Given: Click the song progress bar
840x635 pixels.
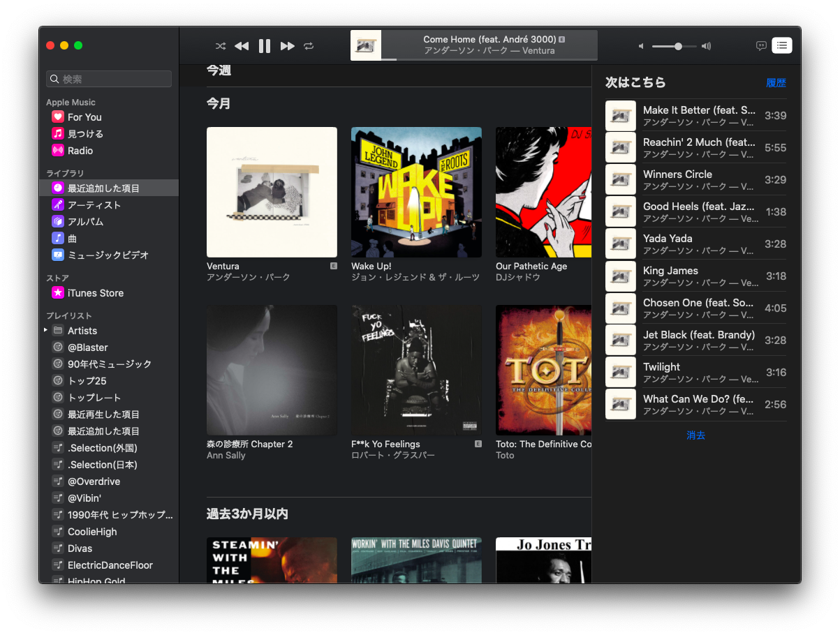Looking at the screenshot, I should pos(489,59).
